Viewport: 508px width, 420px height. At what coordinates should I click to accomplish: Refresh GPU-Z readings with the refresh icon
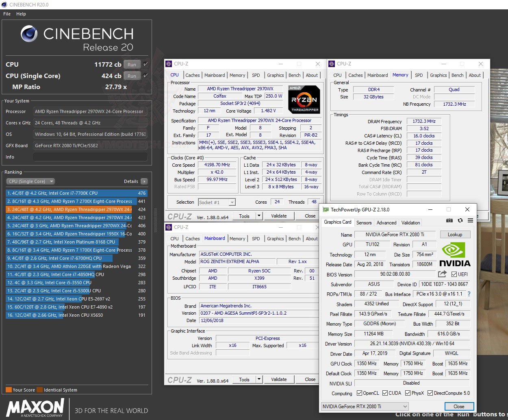[460, 220]
